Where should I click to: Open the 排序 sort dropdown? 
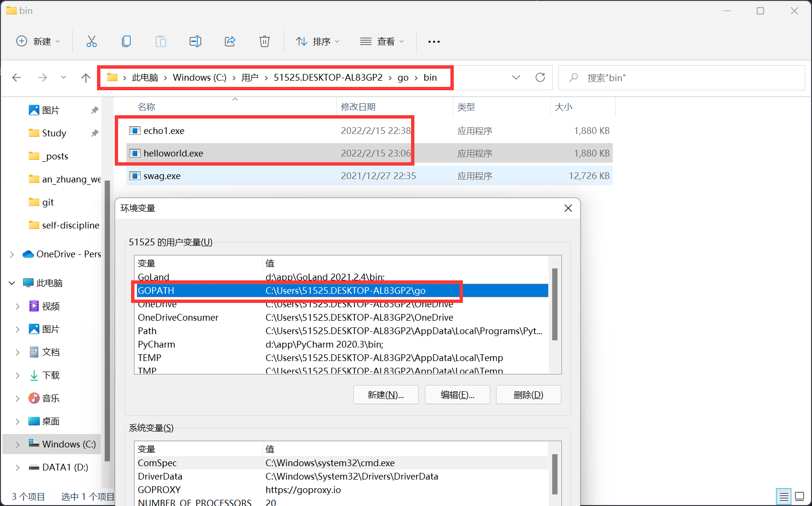pos(317,42)
